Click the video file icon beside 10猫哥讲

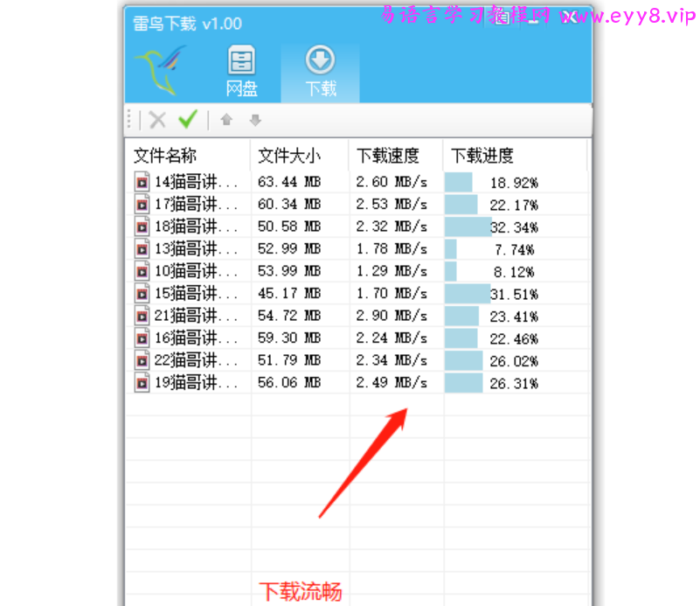(142, 271)
